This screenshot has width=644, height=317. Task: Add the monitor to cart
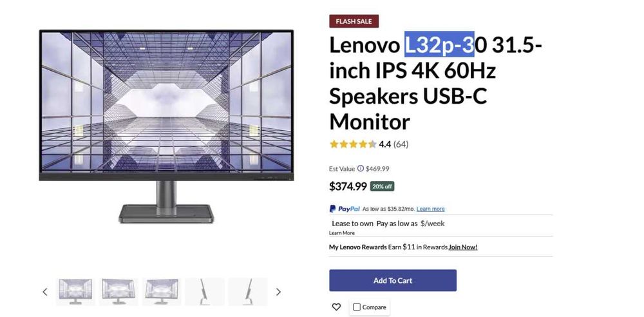[x=393, y=280]
